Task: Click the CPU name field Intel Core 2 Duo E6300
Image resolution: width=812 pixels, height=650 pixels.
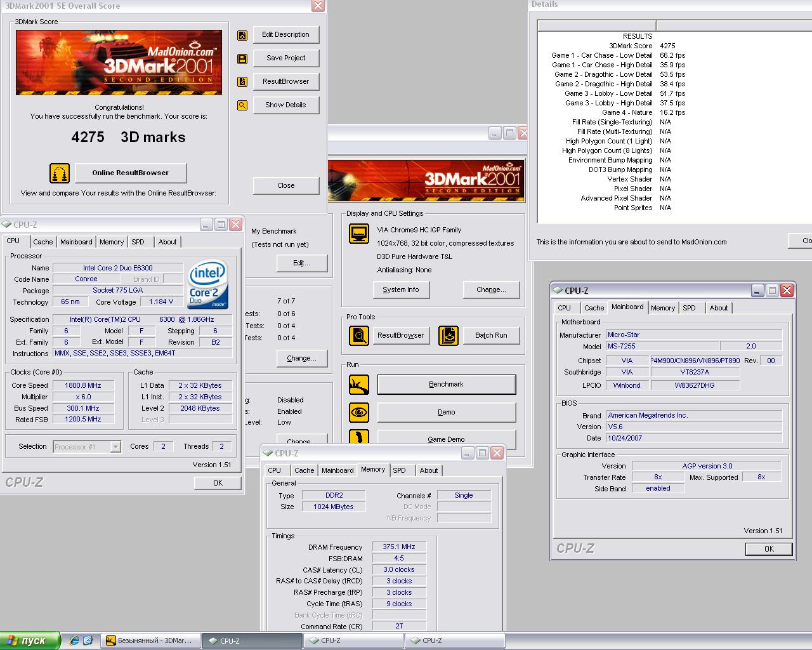Action: [118, 268]
